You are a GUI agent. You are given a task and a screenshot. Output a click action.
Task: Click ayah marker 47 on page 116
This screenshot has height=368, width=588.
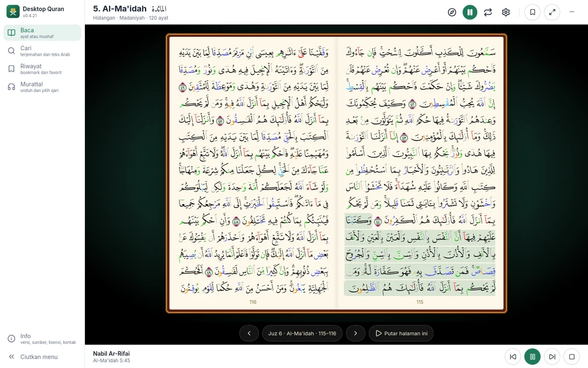(x=220, y=121)
